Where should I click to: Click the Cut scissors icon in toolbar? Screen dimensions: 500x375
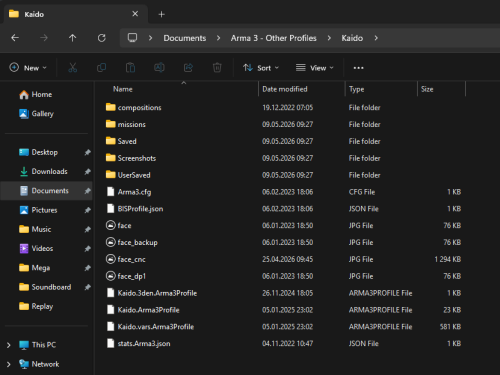[72, 68]
